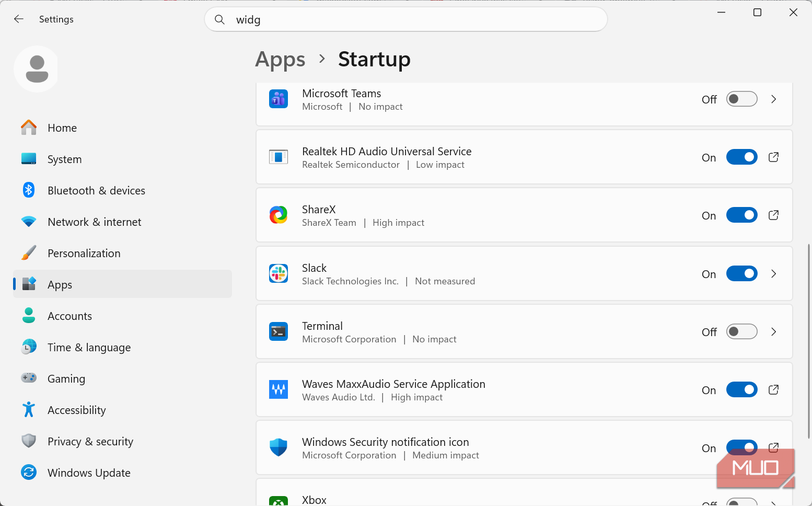The image size is (812, 506).
Task: Click the Slack app icon
Action: [x=279, y=273]
